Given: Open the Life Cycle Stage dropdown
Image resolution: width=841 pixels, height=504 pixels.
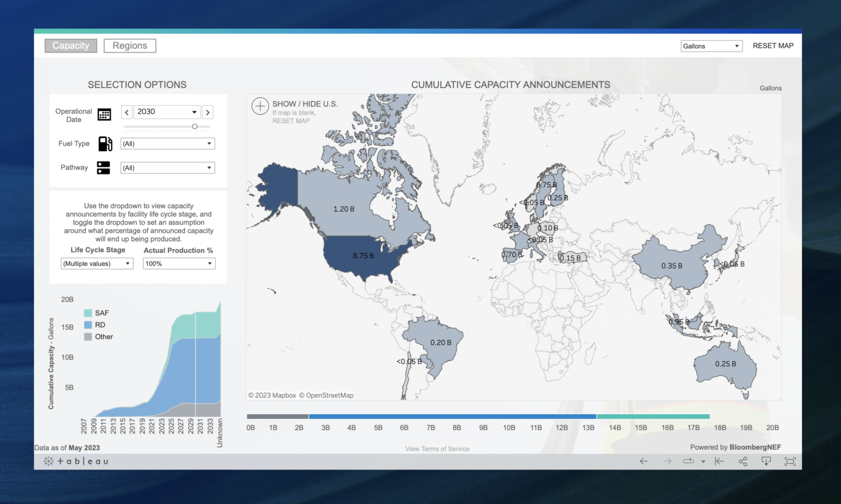Looking at the screenshot, I should tap(96, 263).
